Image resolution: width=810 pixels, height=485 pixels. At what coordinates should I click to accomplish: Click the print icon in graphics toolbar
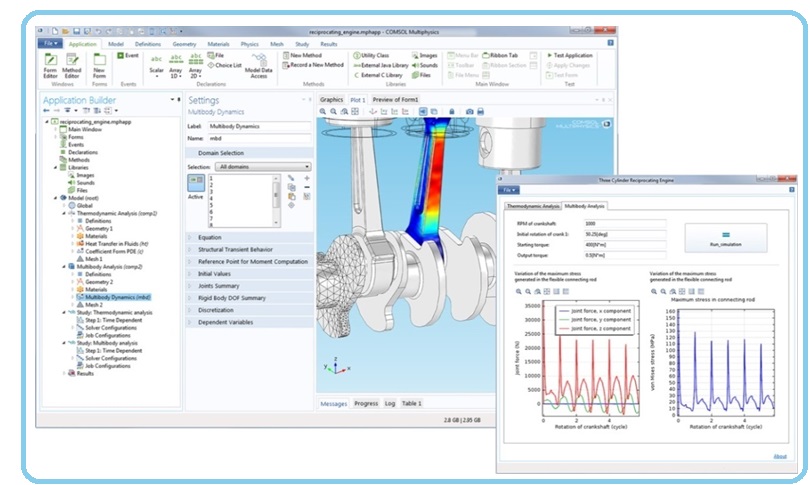click(x=480, y=112)
